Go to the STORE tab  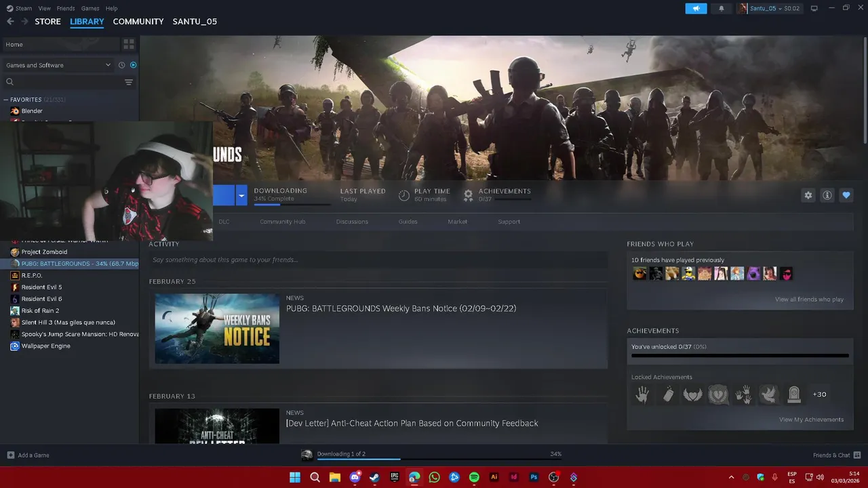[47, 22]
